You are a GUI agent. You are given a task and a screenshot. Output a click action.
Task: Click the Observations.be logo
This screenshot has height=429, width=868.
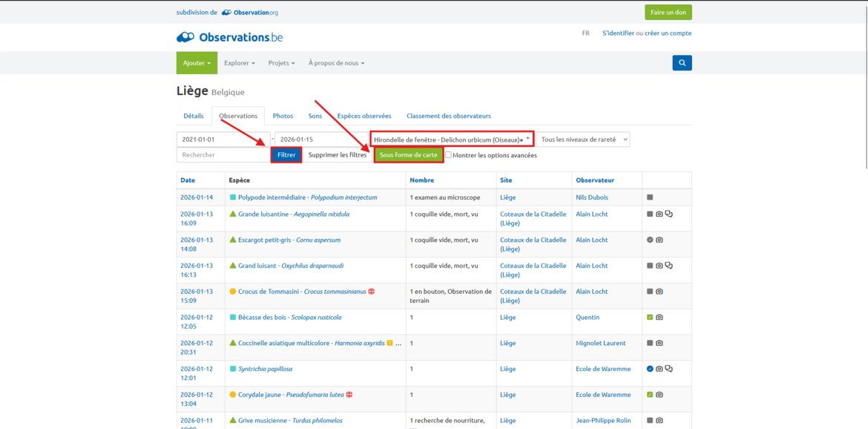(229, 37)
